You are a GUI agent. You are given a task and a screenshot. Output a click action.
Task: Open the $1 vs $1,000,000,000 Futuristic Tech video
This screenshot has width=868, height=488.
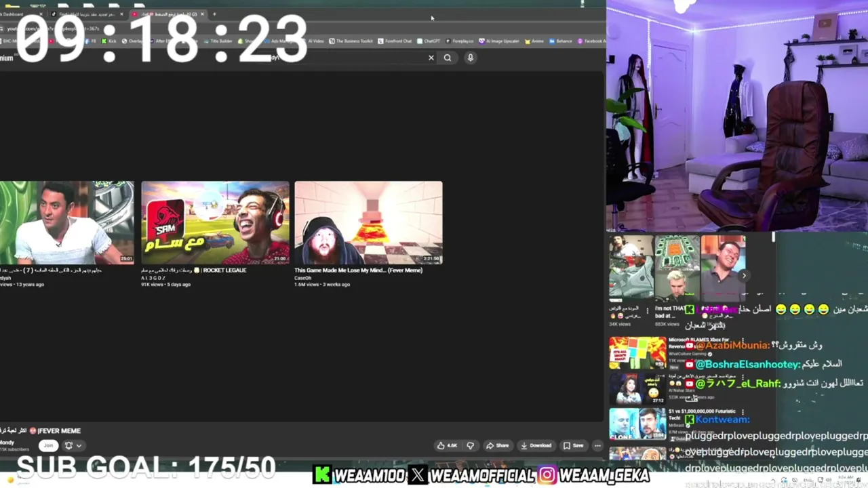click(637, 424)
